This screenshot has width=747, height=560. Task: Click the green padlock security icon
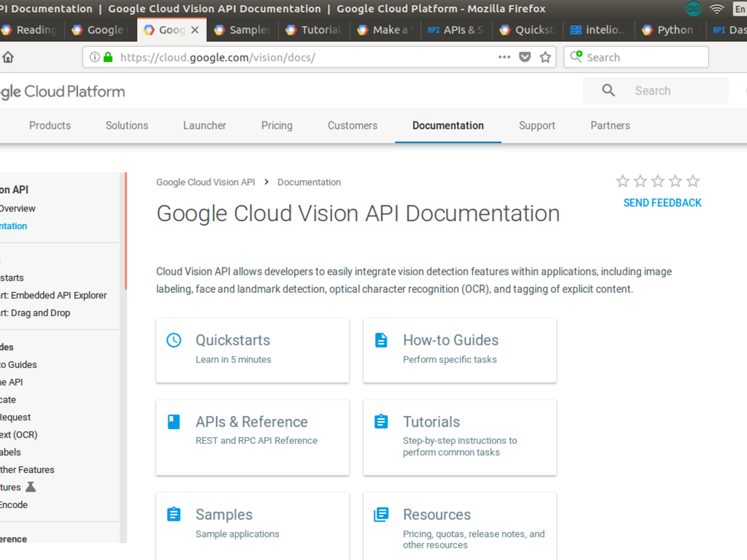coord(108,57)
